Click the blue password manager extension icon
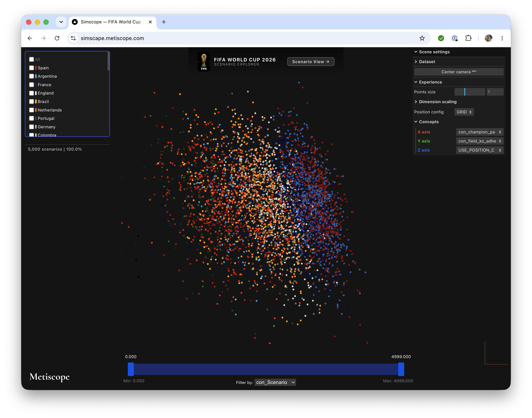Image resolution: width=532 pixels, height=418 pixels. [454, 38]
